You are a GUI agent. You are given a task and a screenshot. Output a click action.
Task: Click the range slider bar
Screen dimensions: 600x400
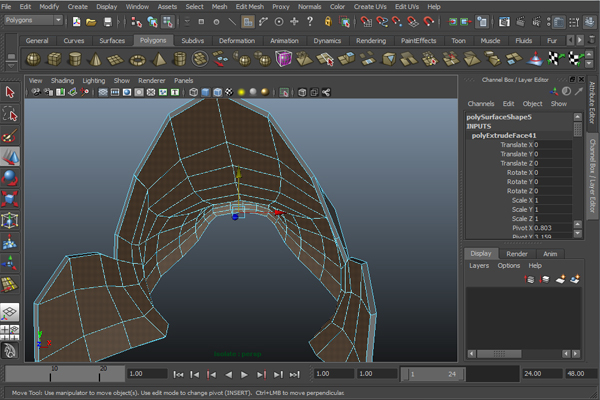pos(434,374)
